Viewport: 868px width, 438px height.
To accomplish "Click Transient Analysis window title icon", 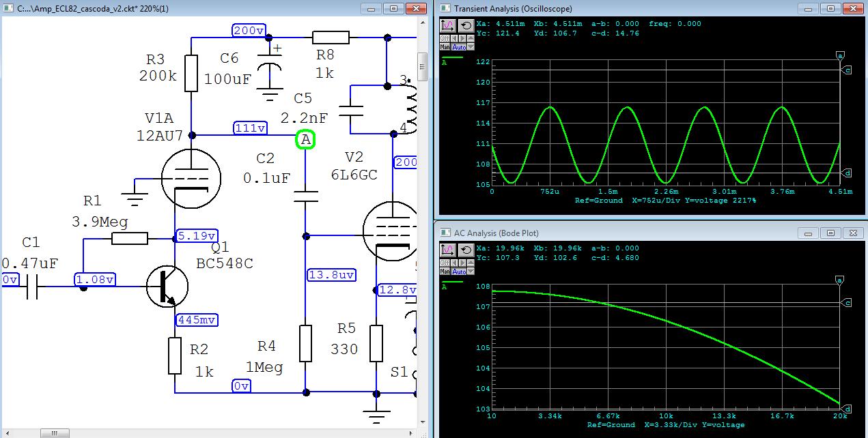I will click(445, 8).
